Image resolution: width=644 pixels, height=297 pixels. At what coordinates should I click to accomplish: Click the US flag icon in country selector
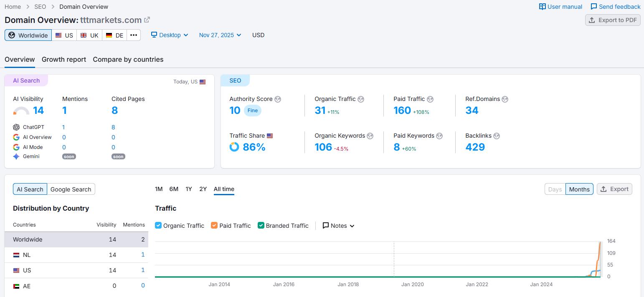58,35
